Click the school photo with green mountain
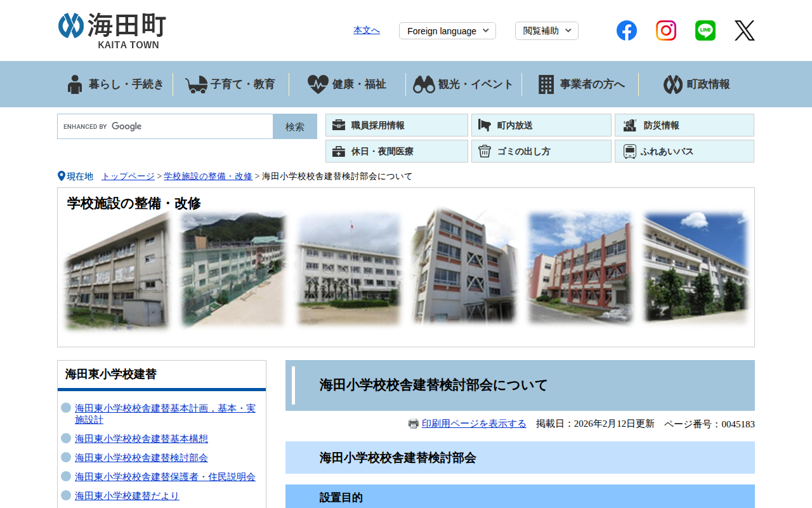 (x=233, y=269)
